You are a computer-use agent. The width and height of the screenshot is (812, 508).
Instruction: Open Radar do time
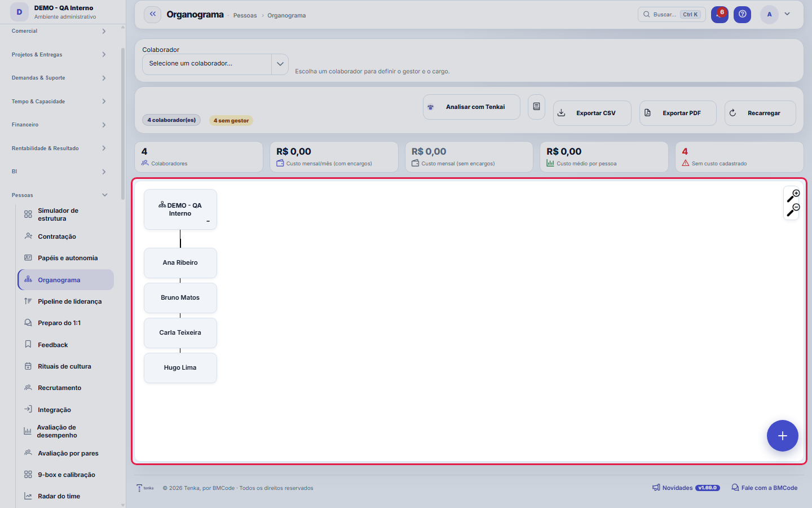pyautogui.click(x=65, y=496)
